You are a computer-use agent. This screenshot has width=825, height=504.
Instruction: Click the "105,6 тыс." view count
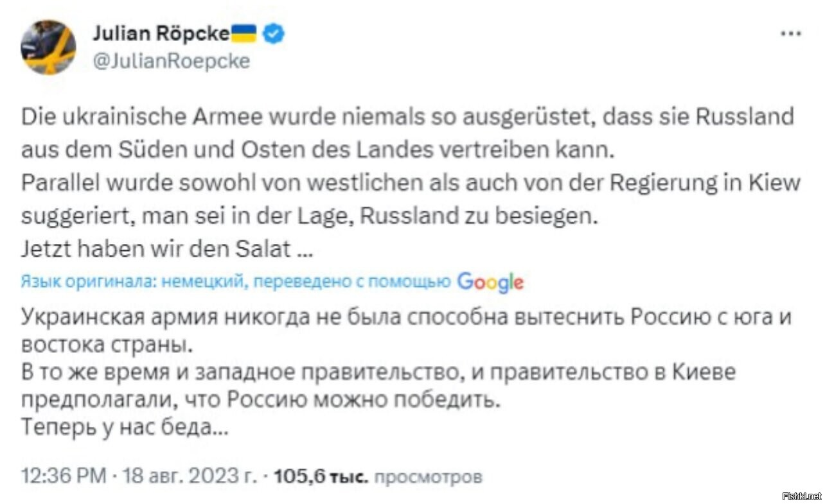click(x=321, y=476)
